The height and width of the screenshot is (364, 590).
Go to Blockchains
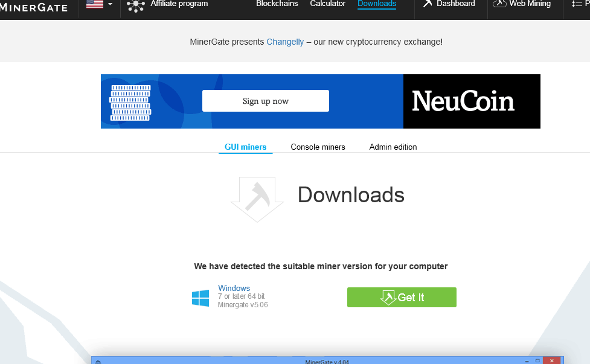pyautogui.click(x=277, y=4)
